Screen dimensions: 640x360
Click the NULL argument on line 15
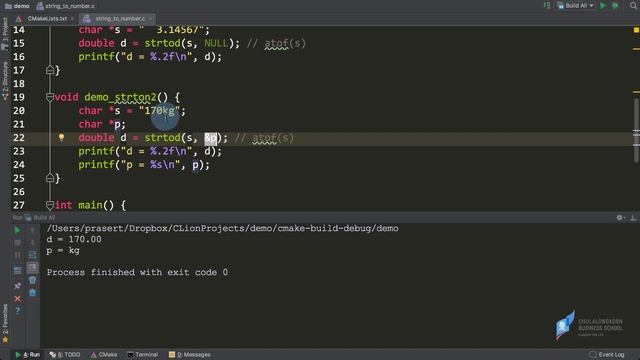click(216, 43)
